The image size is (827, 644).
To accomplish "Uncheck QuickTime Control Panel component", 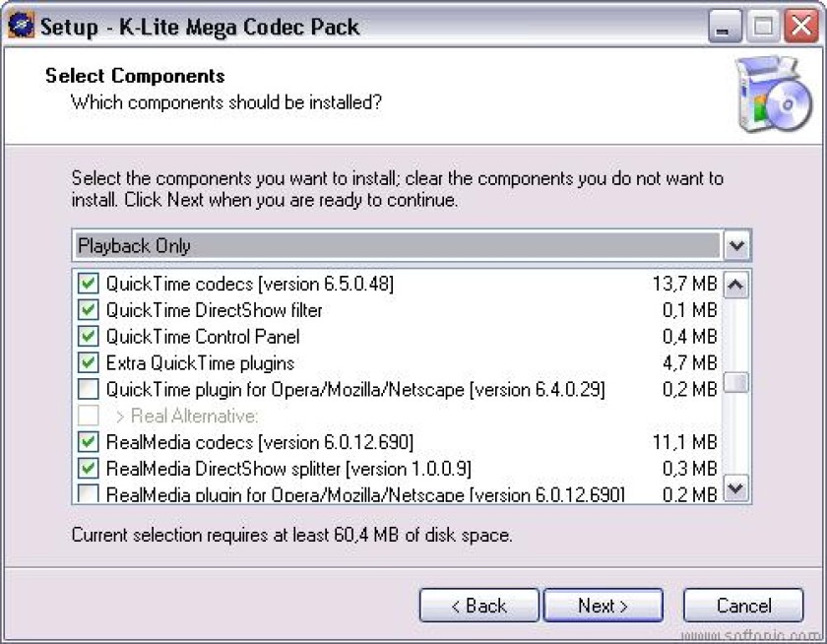I will [x=88, y=337].
